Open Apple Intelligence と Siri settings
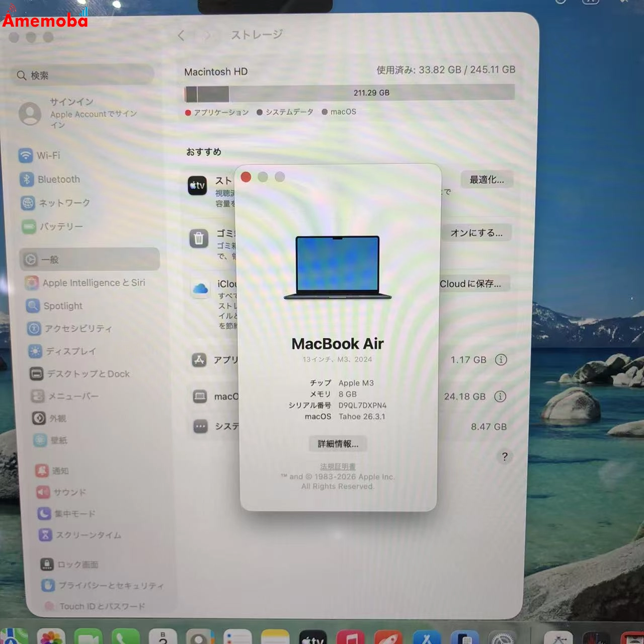Viewport: 644px width, 644px height. pos(85,283)
